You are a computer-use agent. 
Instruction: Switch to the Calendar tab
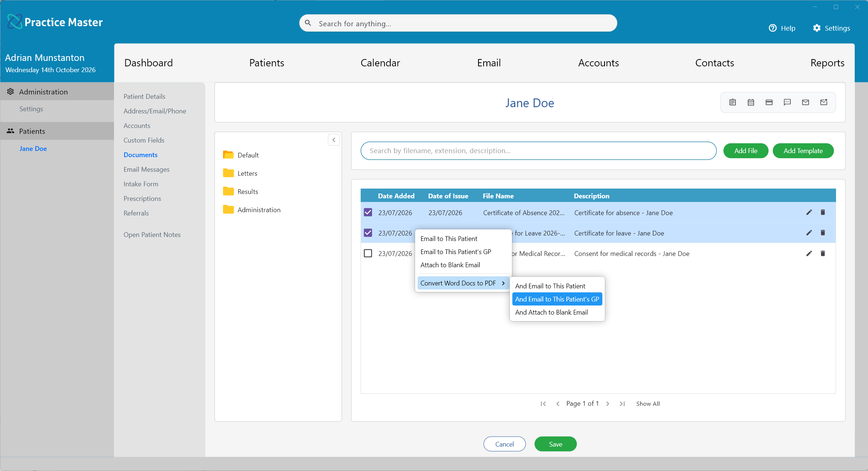380,63
